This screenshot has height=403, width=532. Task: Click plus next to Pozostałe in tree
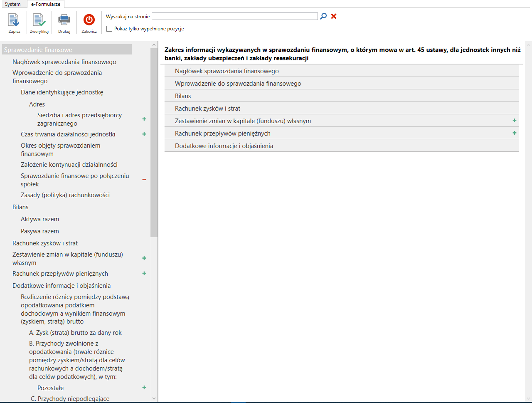pos(144,388)
